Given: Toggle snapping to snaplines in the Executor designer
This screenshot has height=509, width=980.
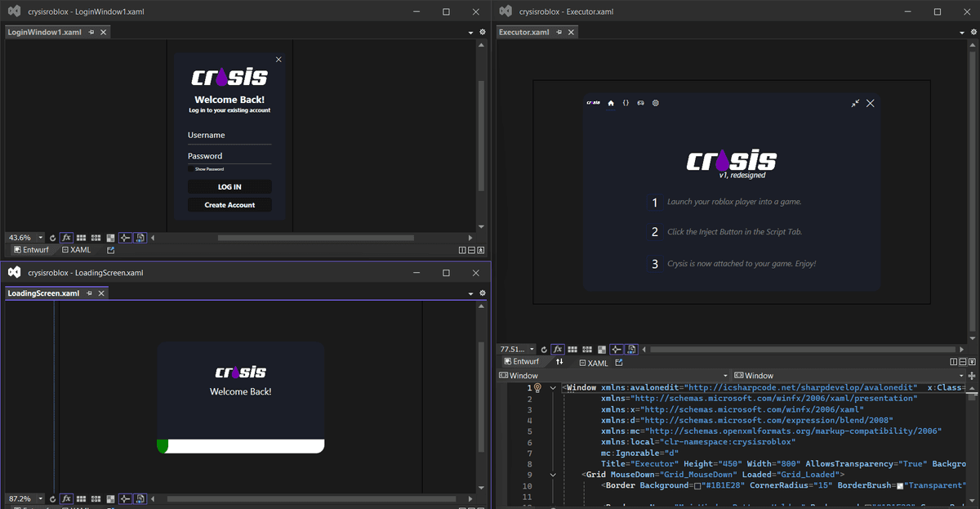Looking at the screenshot, I should [617, 349].
